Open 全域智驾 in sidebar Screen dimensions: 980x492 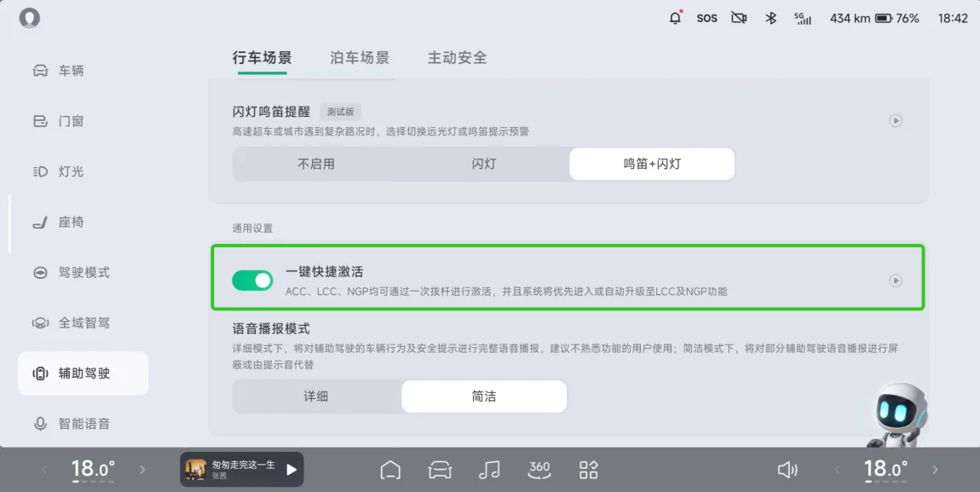(x=84, y=322)
